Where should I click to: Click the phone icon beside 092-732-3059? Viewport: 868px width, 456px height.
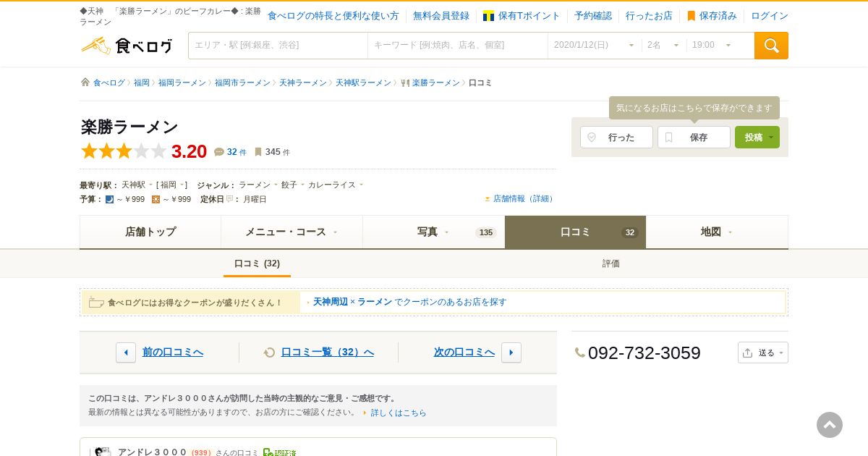click(580, 352)
